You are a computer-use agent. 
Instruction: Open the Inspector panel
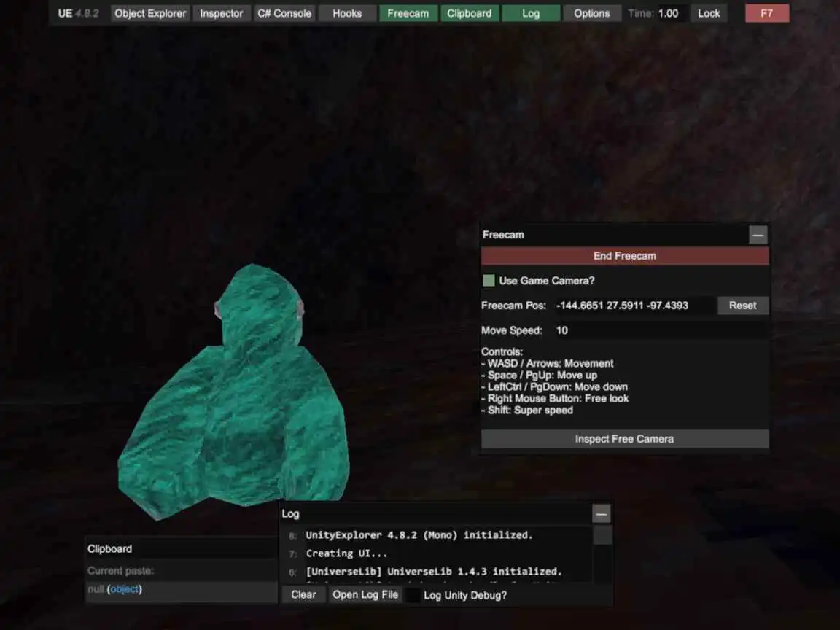(x=221, y=13)
